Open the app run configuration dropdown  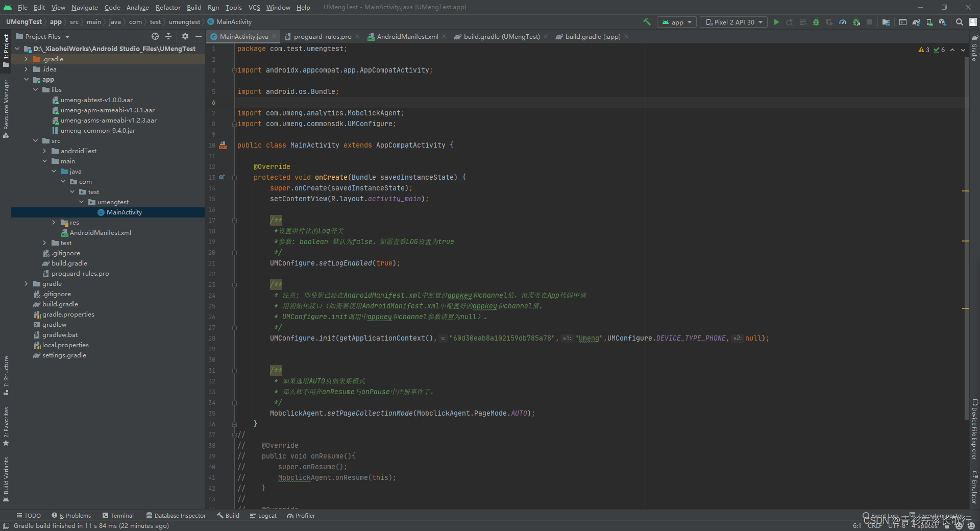coord(676,22)
